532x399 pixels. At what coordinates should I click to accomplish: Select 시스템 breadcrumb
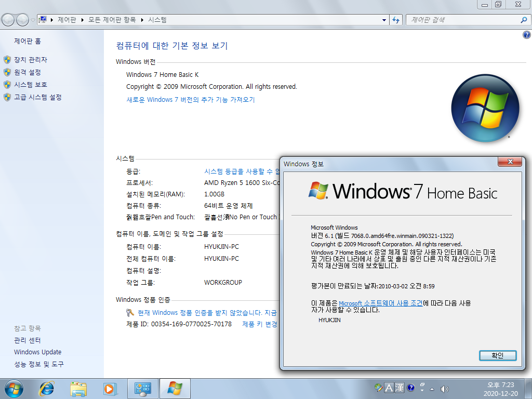(157, 20)
